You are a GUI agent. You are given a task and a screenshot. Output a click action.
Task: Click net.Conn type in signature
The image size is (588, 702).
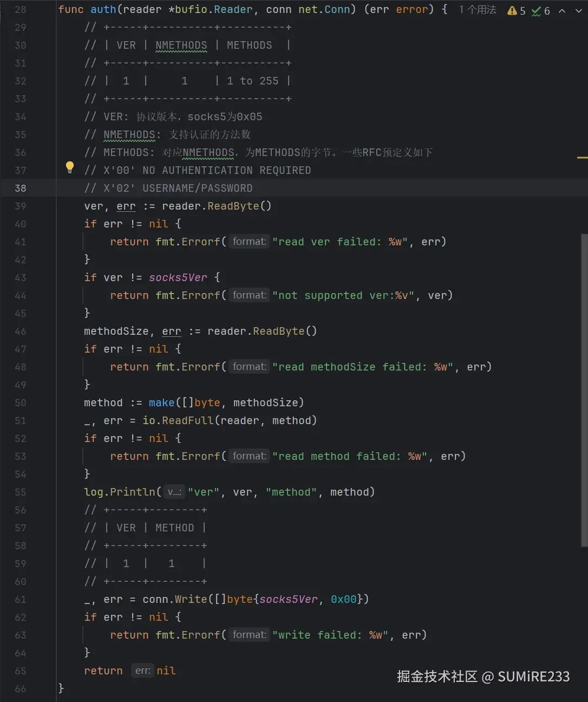(x=324, y=10)
